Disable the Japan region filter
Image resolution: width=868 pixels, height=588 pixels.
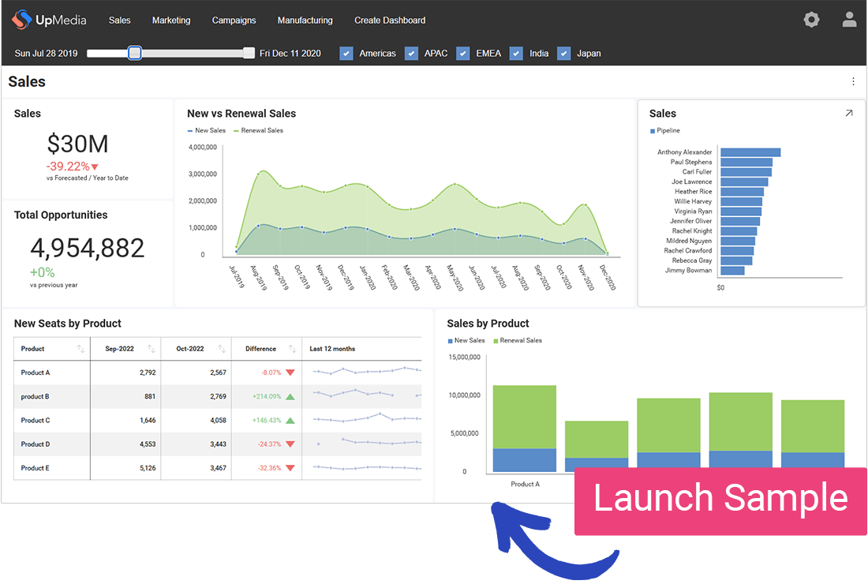click(564, 53)
